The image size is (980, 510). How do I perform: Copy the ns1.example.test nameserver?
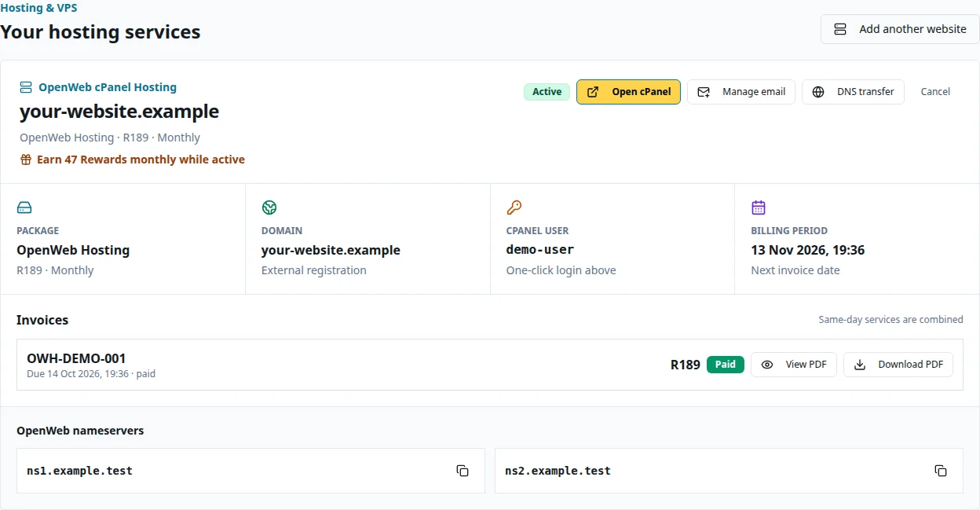(463, 471)
